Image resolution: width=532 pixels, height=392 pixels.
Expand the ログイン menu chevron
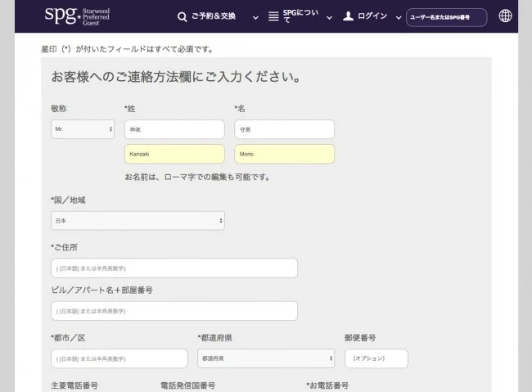pos(398,17)
